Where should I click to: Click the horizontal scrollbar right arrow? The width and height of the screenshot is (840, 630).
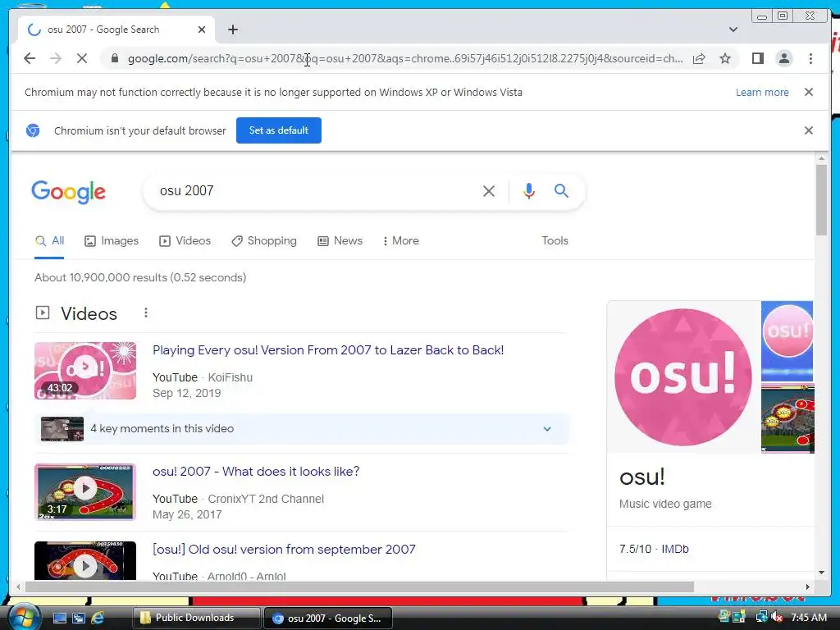[808, 587]
